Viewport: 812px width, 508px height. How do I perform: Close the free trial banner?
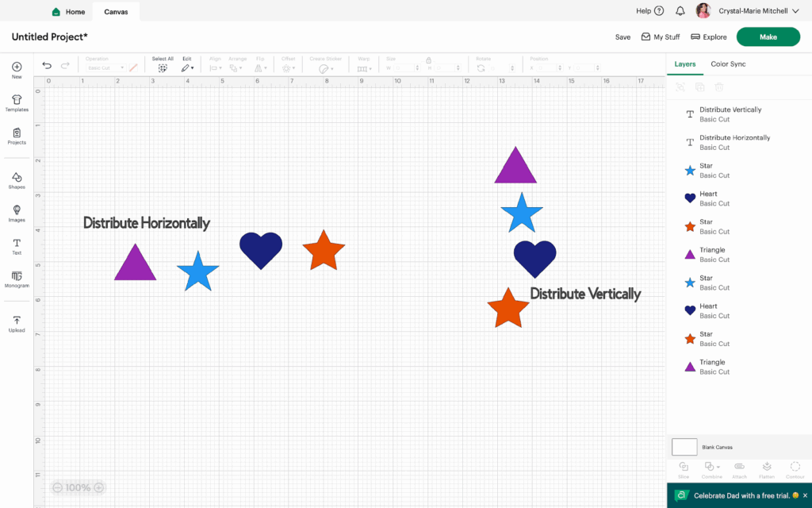(806, 495)
